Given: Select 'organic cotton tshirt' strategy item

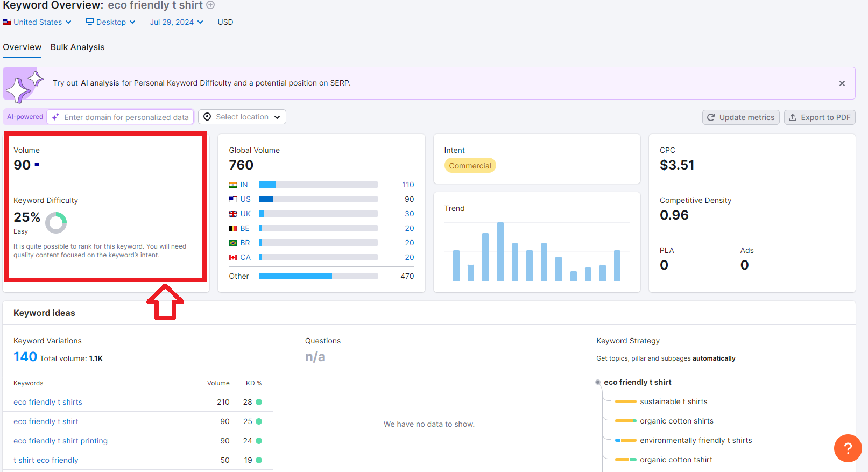Looking at the screenshot, I should (x=676, y=460).
